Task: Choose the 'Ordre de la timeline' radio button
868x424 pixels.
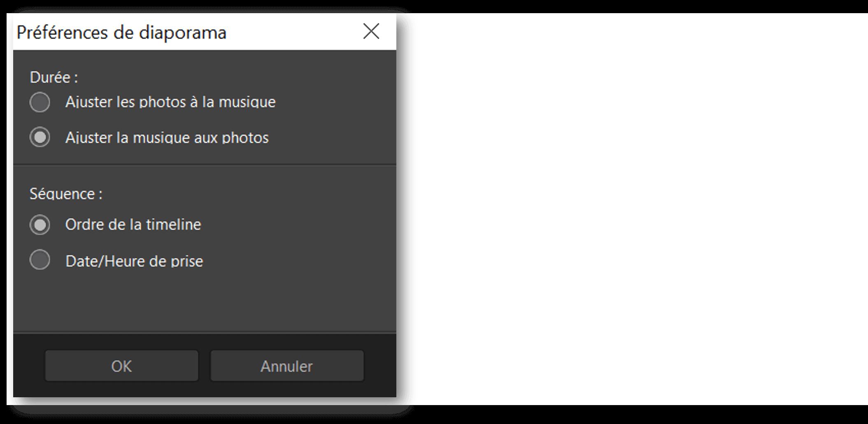Action: pos(40,225)
